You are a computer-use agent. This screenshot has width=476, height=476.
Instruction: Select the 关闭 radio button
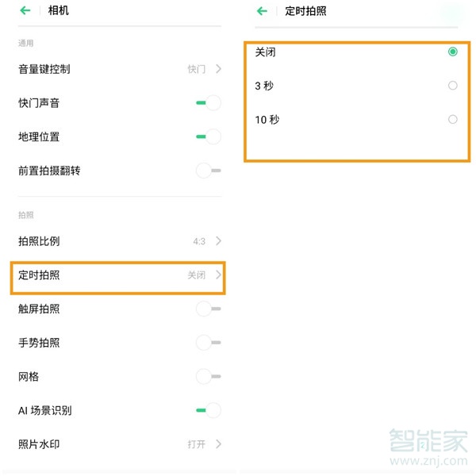coord(452,52)
